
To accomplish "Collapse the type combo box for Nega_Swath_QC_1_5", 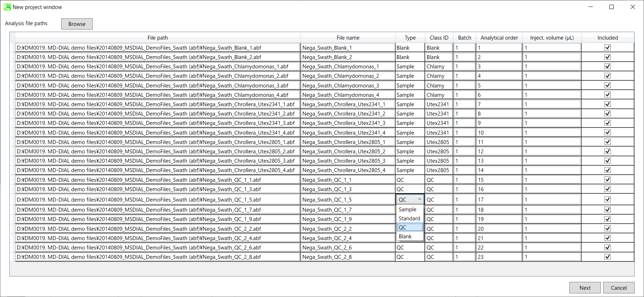I will click(419, 199).
